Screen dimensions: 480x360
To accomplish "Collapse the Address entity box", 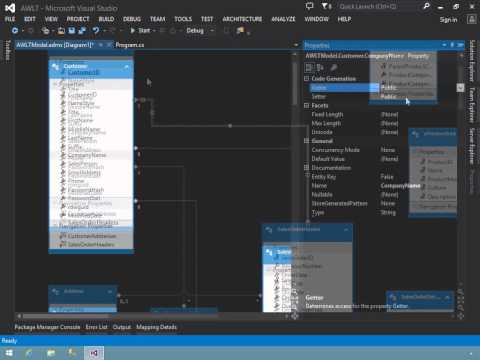I will point(110,291).
